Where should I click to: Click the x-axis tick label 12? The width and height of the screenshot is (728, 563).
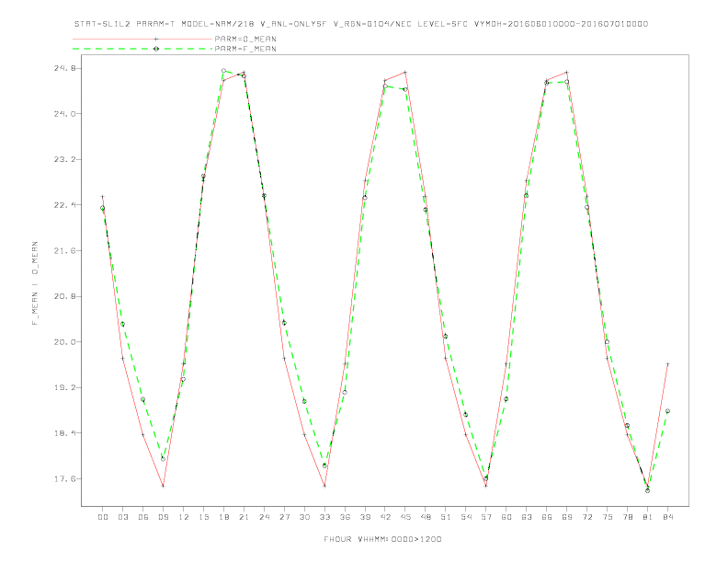pyautogui.click(x=184, y=517)
